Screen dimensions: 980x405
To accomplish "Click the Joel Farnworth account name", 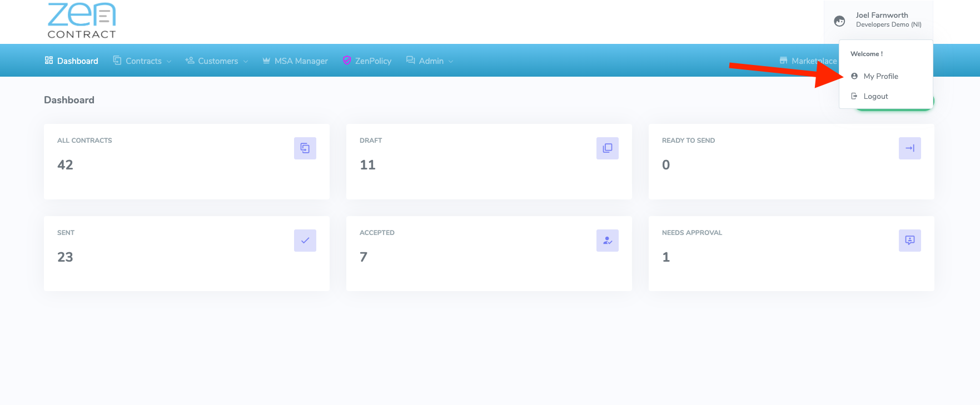I will tap(882, 16).
